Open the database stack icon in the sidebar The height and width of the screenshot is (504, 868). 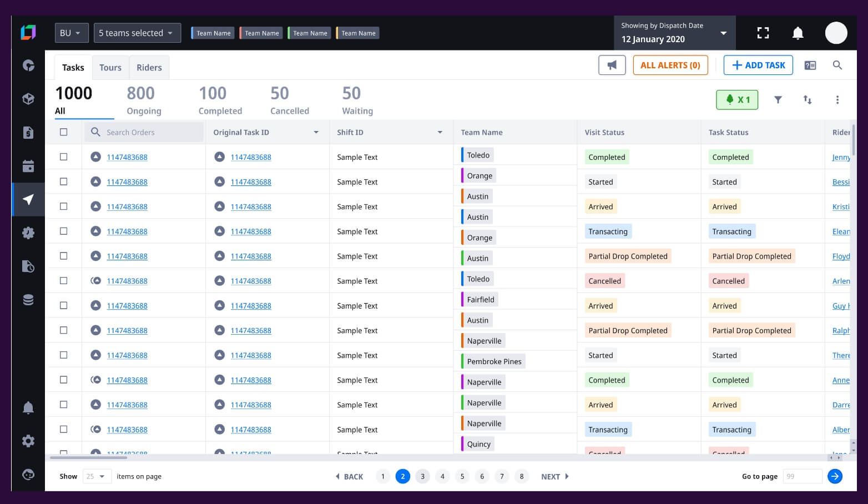(x=28, y=300)
